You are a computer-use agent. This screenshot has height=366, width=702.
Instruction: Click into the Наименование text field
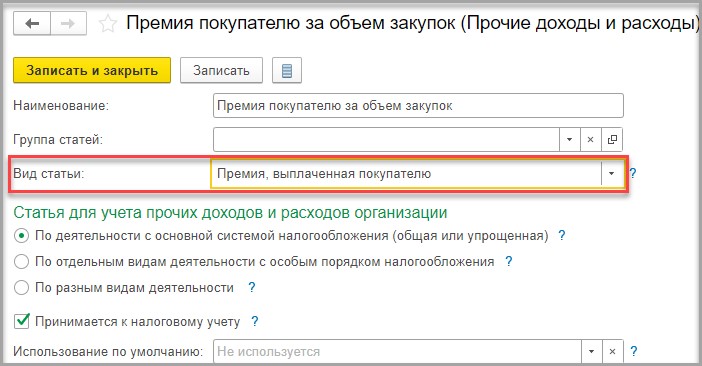point(418,106)
